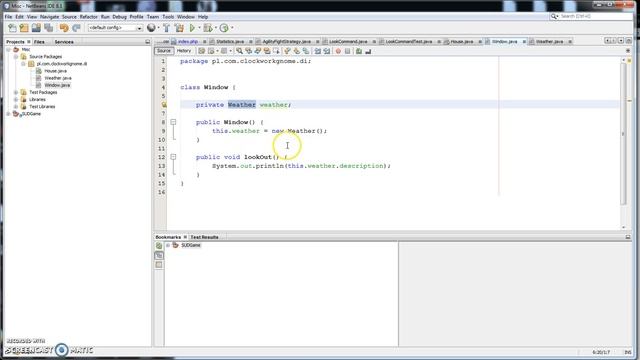Image resolution: width=640 pixels, height=360 pixels.
Task: Toggle the History view button
Action: (184, 51)
